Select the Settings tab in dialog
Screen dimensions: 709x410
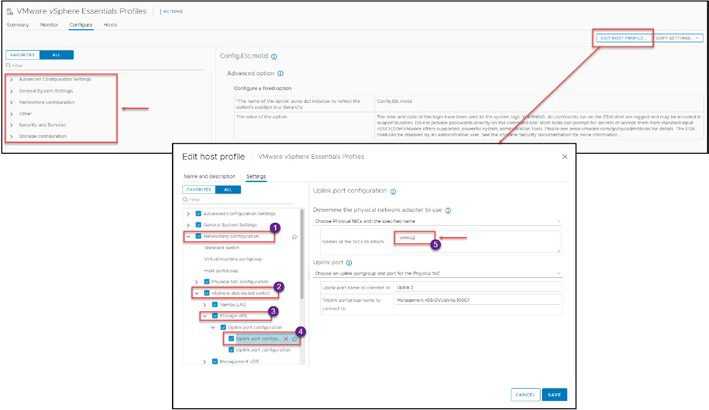point(256,176)
